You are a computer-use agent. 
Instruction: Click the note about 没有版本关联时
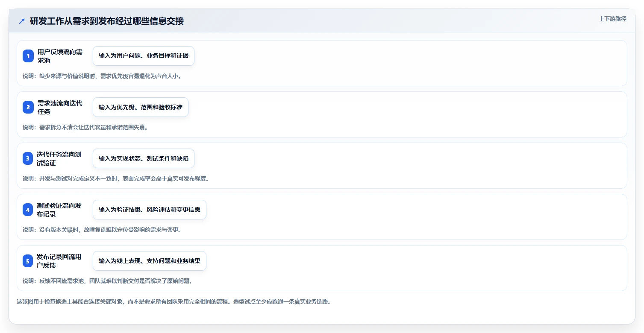pos(102,230)
